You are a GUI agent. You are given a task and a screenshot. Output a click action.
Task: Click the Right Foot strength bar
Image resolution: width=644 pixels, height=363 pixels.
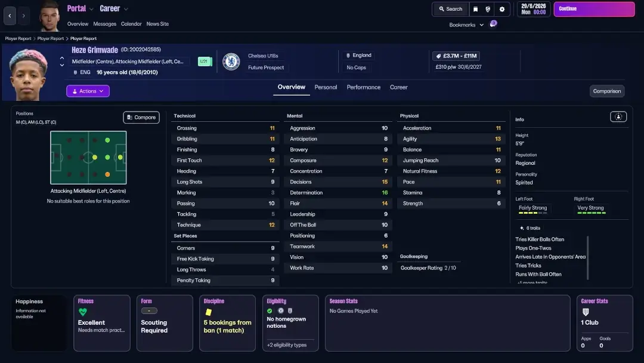pos(592,213)
